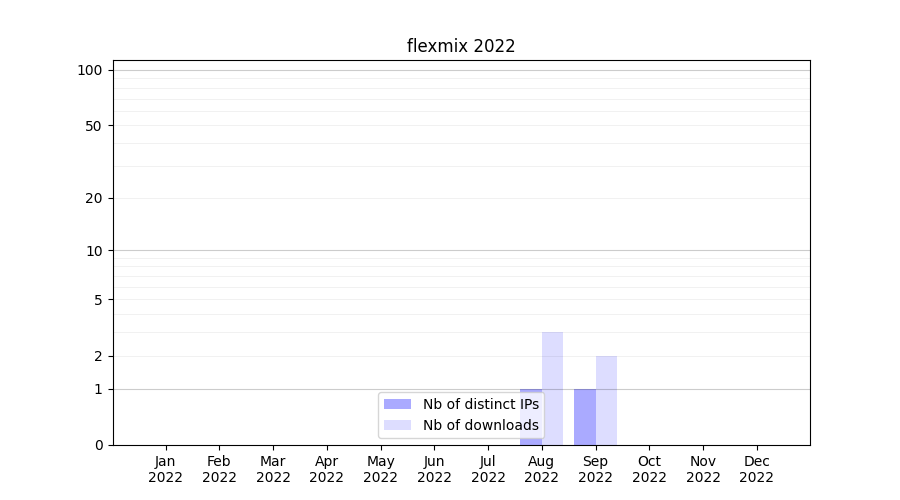900x500 pixels.
Task: Pick the Jun 2022 x-axis label
Action: (434, 469)
